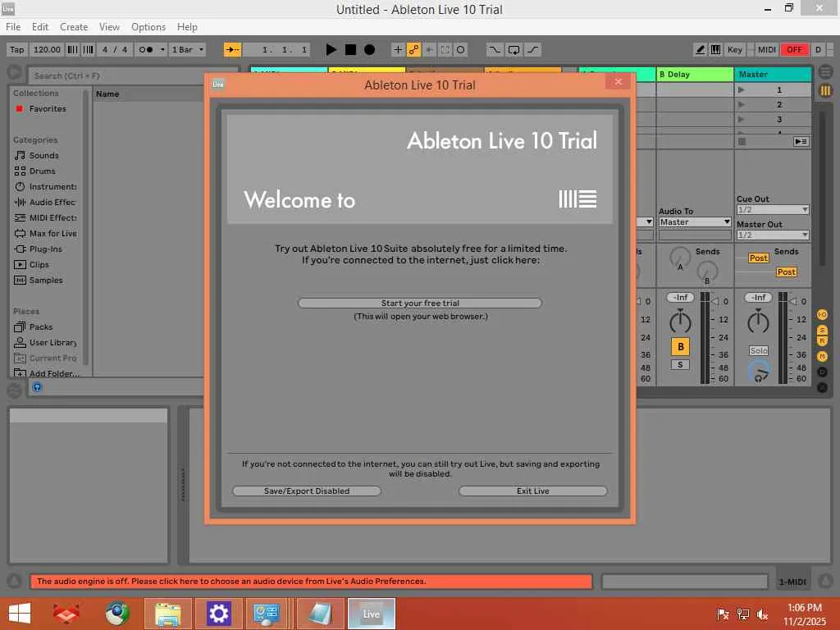Select MIDI Effects in the browser categories

click(52, 217)
